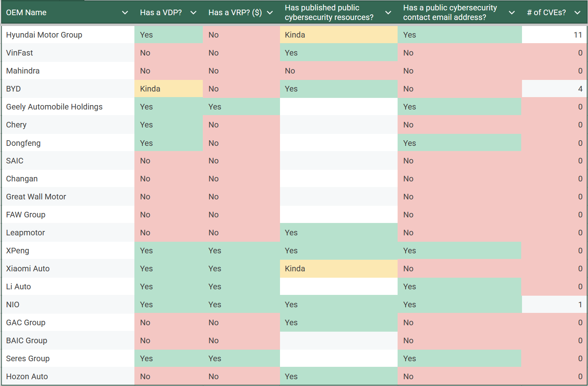Select the Dongfeng name cell
This screenshot has height=386, width=588.
[x=68, y=143]
